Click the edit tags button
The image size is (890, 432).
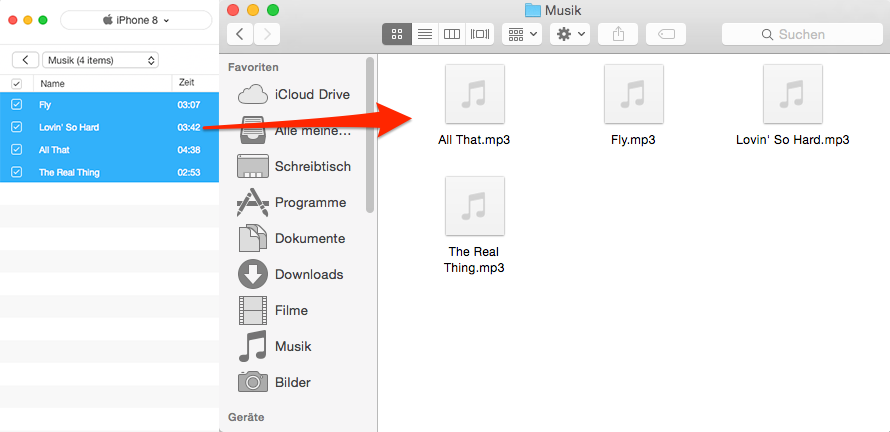click(x=666, y=34)
